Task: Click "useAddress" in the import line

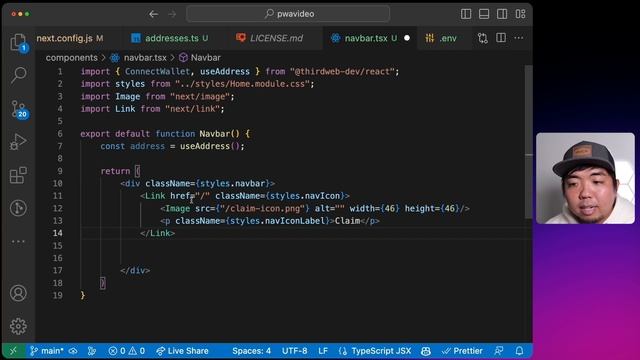Action: (x=224, y=71)
